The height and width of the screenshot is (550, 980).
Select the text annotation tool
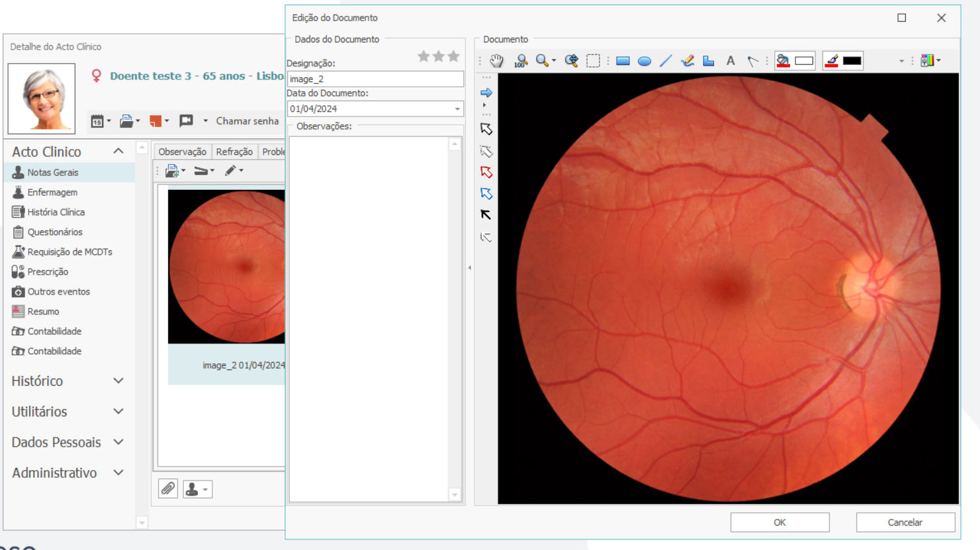coord(731,61)
